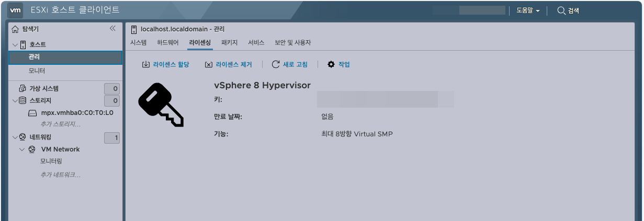Click the datastore disk icon beside mpx.vmhba0:C0:T0:L0

tap(32, 112)
